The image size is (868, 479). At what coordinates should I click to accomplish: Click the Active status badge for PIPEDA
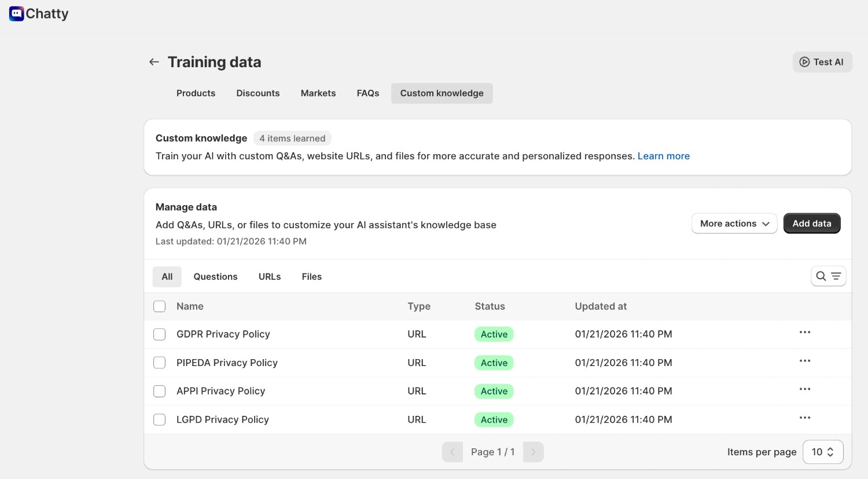click(494, 363)
